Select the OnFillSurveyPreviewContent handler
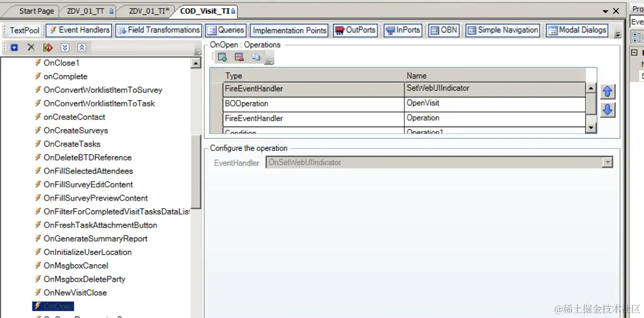The image size is (644, 318). [x=96, y=198]
